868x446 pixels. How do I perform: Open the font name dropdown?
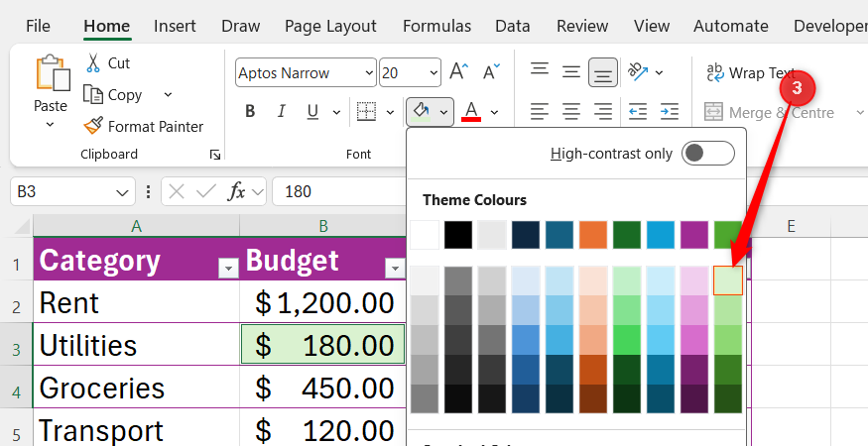tap(369, 73)
